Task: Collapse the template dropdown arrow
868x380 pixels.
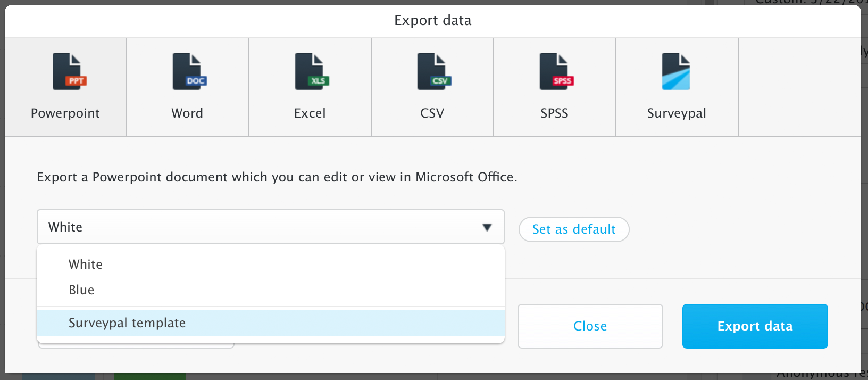Action: [x=487, y=227]
